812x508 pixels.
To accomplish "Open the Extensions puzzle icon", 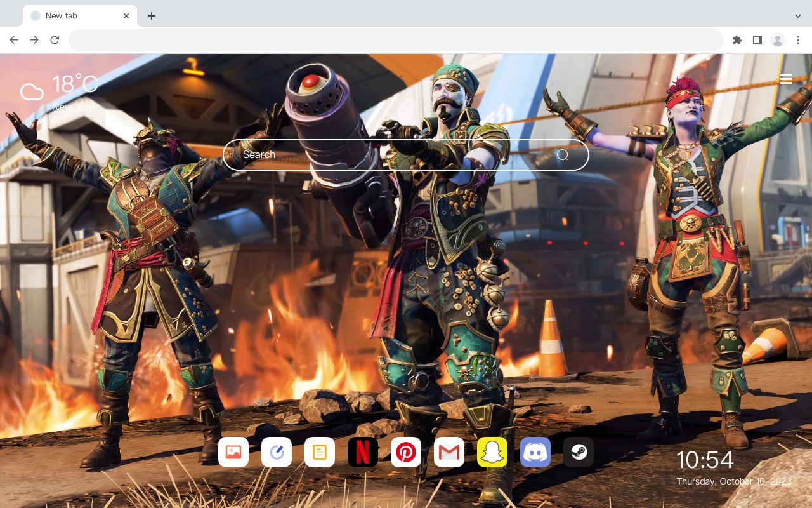I will tap(737, 40).
